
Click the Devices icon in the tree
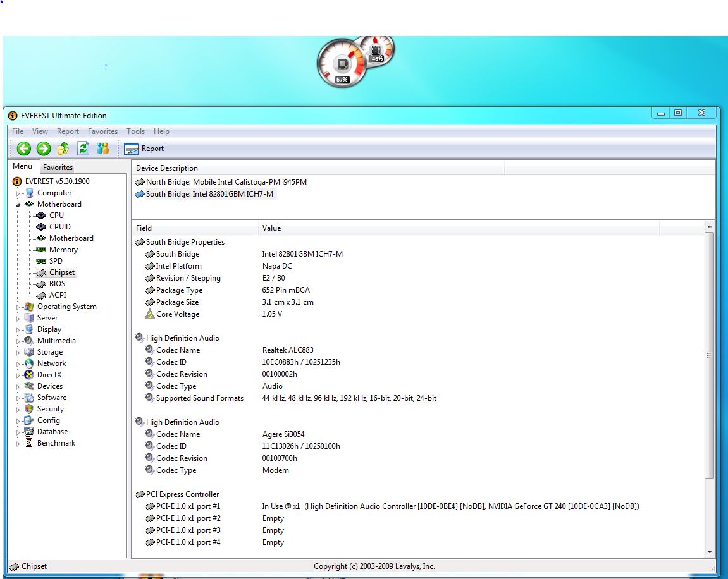tap(29, 386)
